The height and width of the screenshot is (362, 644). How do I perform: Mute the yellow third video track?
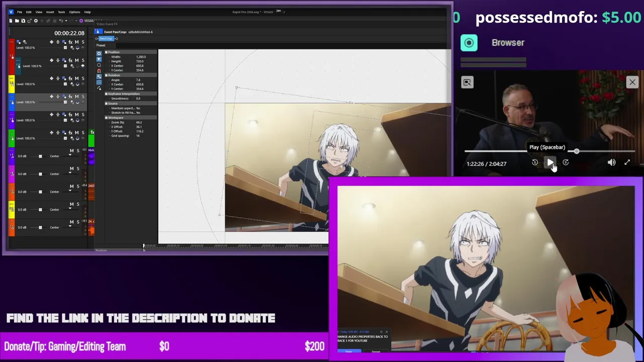point(76,78)
